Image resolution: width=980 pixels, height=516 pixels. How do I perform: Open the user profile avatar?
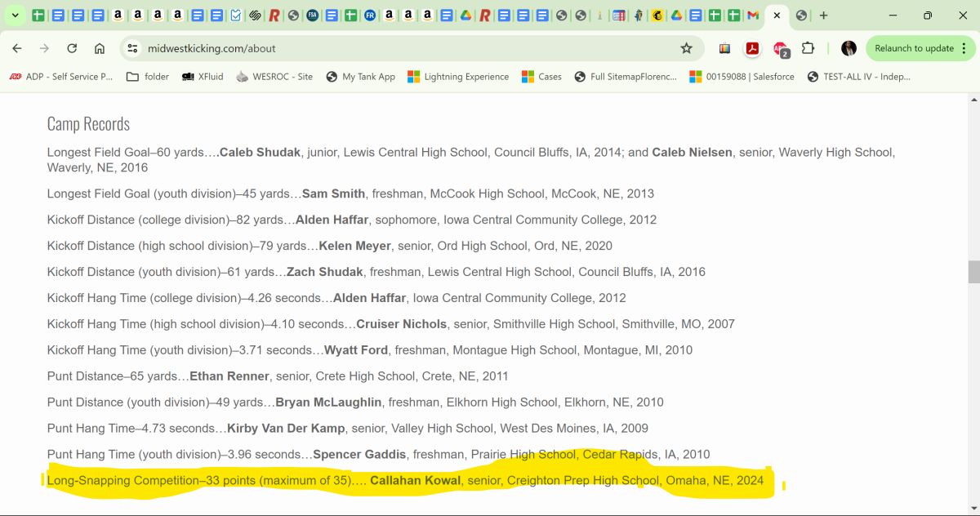coord(849,48)
